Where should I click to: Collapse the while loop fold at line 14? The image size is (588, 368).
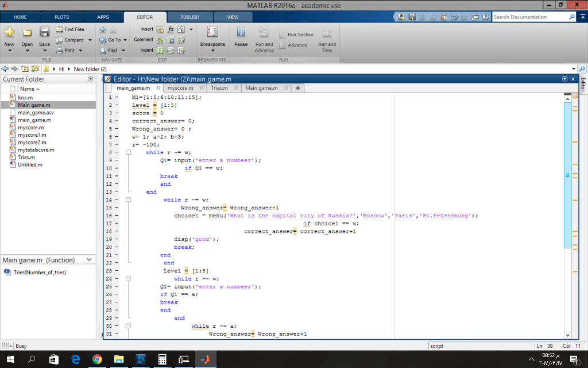pyautogui.click(x=128, y=200)
